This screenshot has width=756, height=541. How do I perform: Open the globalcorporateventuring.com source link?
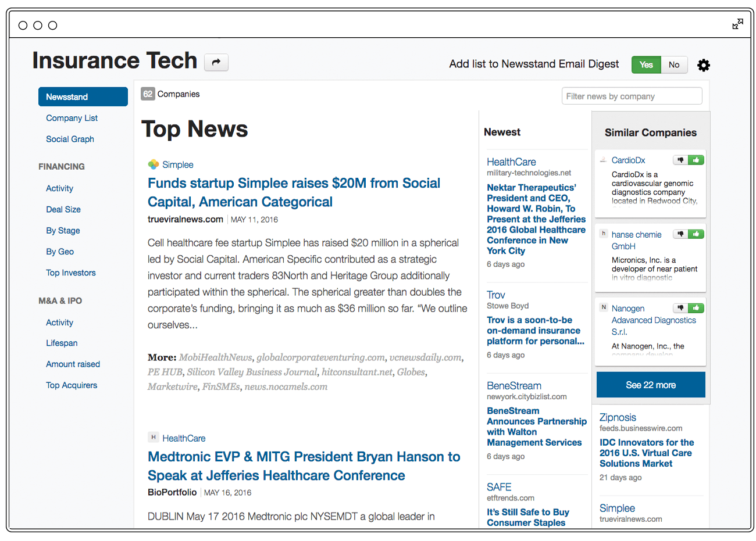[320, 357]
